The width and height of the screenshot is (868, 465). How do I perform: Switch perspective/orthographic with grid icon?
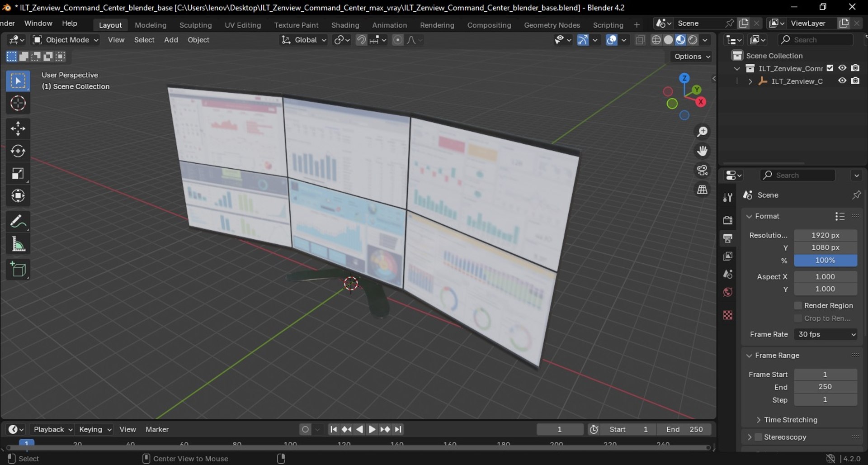pyautogui.click(x=702, y=190)
